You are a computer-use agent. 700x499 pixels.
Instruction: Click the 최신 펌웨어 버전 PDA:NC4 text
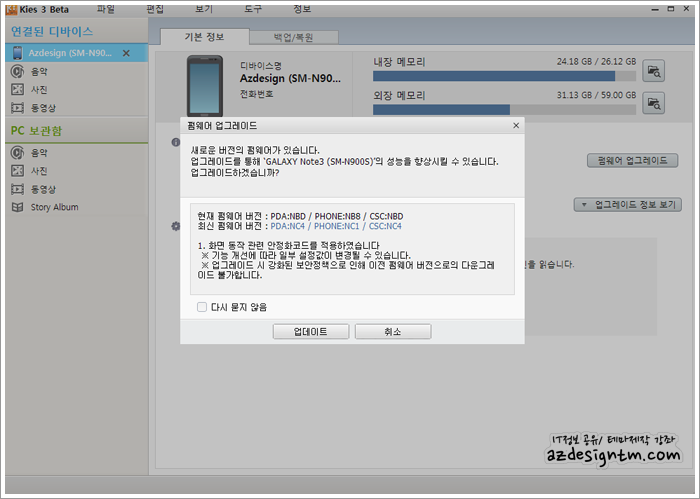(x=300, y=226)
